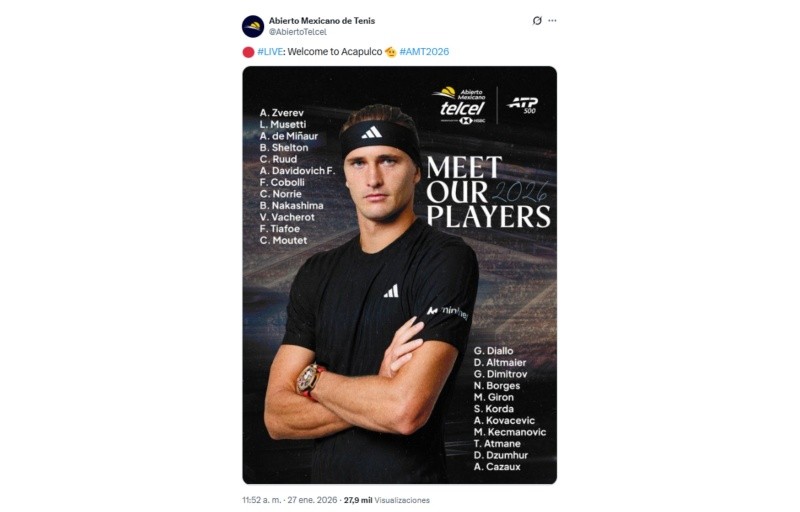Click the ATP 500 logo in poster
The width and height of the screenshot is (800, 512).
(x=522, y=104)
